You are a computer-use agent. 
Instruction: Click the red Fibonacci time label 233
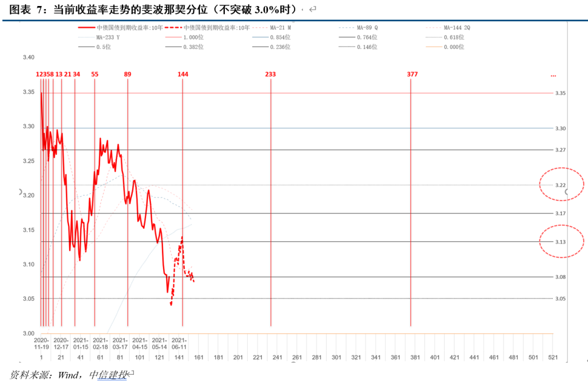pos(271,74)
